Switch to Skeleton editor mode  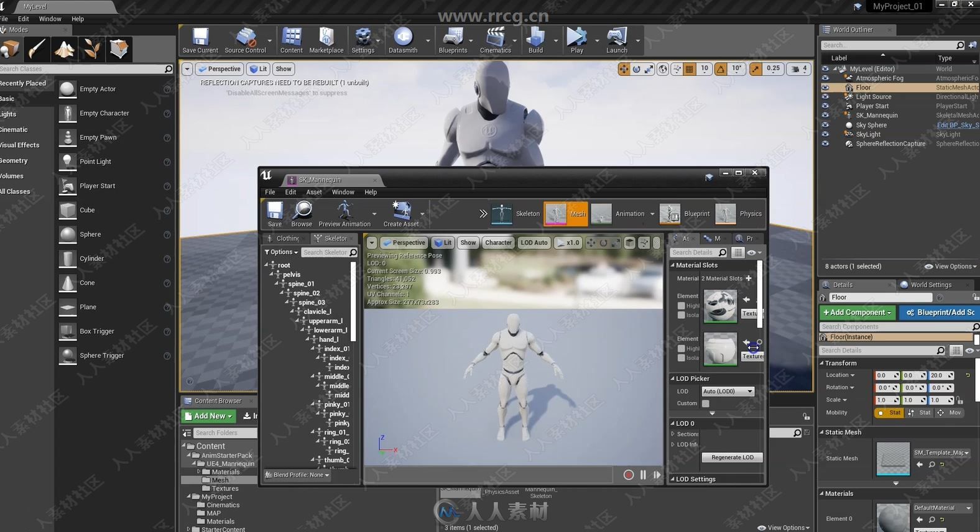point(515,214)
